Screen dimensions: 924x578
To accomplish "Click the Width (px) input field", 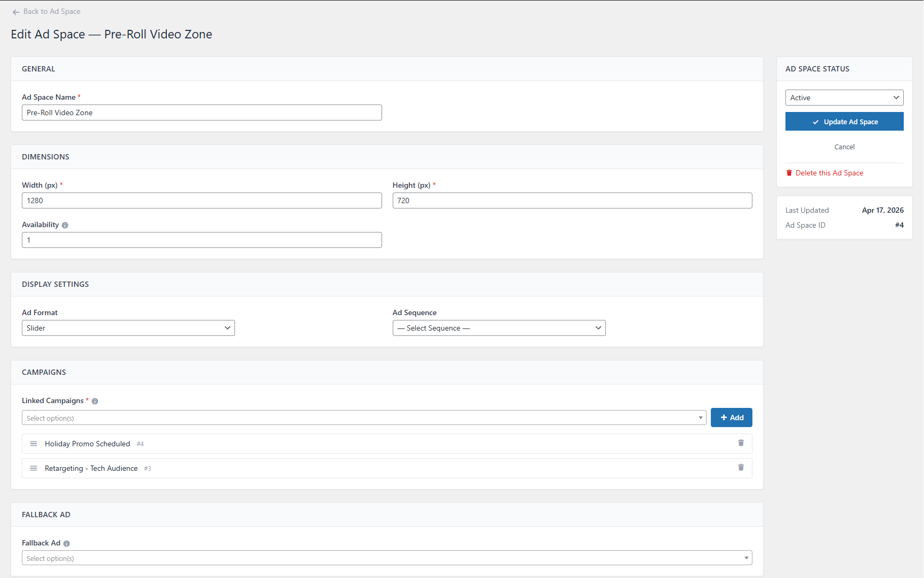I will (x=201, y=200).
